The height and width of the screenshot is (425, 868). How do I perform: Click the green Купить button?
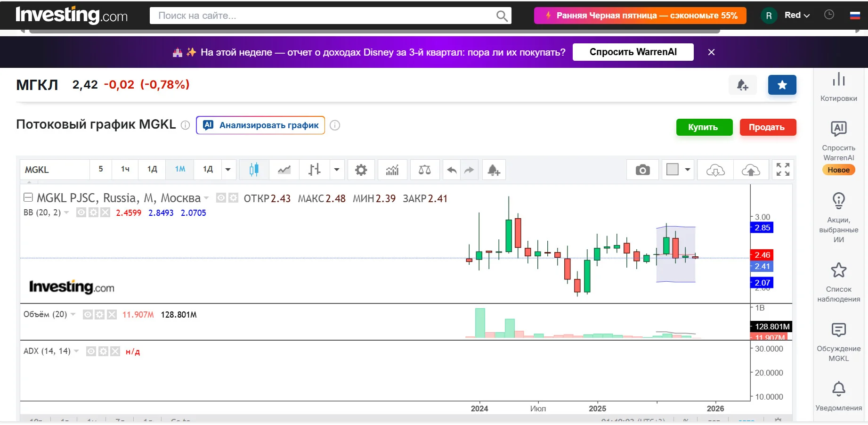pos(704,127)
